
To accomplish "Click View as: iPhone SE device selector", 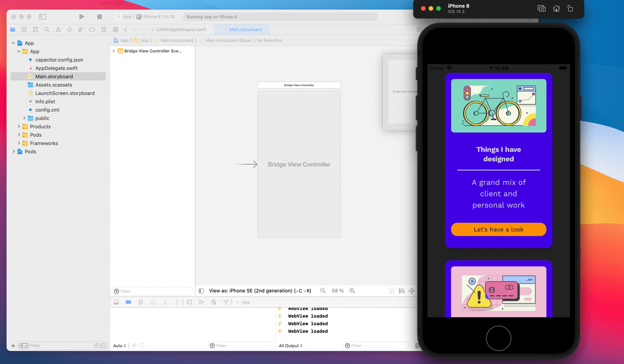I will [x=260, y=291].
